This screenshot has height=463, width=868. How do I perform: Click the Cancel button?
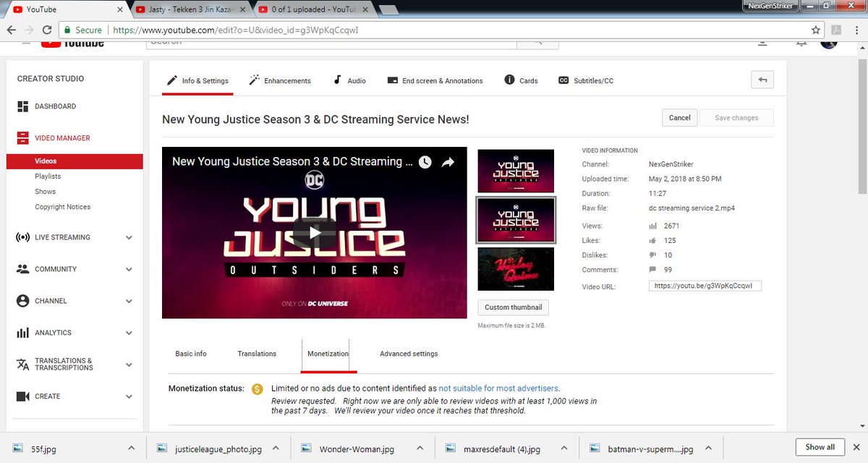coord(680,118)
